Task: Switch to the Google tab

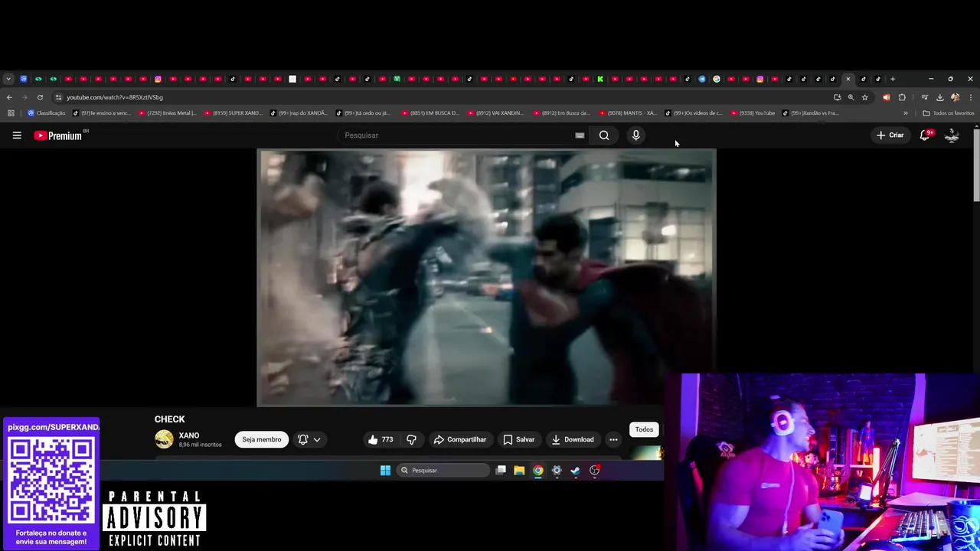Action: coord(717,79)
